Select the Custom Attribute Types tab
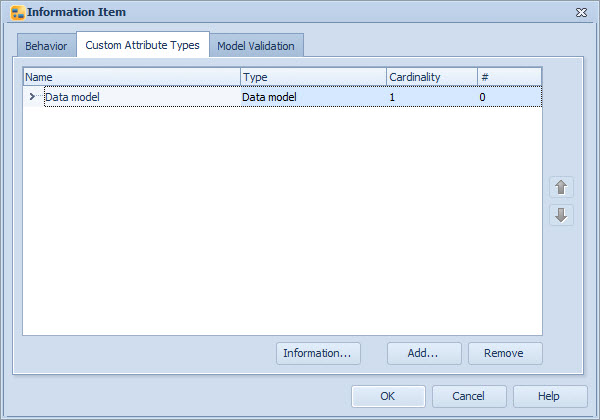The height and width of the screenshot is (420, 600). coord(142,45)
